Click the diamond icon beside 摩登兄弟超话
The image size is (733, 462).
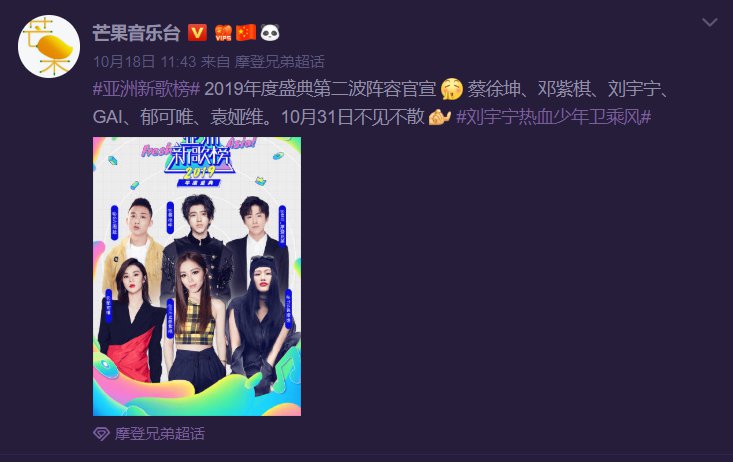(101, 433)
